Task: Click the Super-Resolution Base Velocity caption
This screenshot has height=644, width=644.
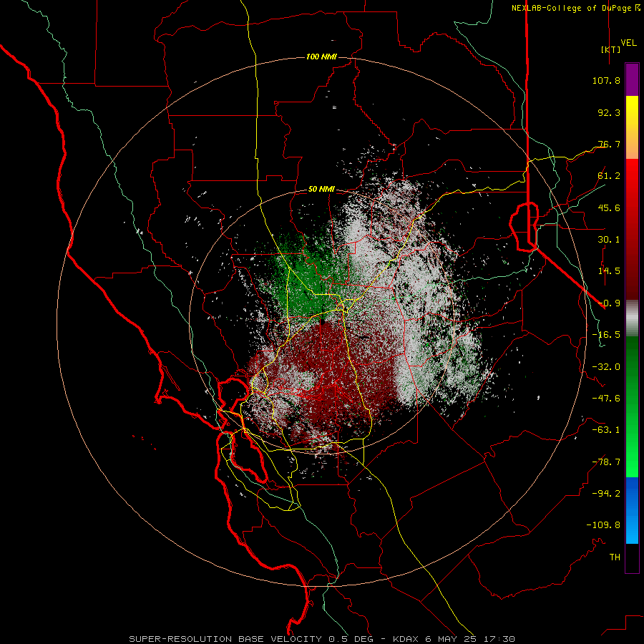Action: click(321, 639)
